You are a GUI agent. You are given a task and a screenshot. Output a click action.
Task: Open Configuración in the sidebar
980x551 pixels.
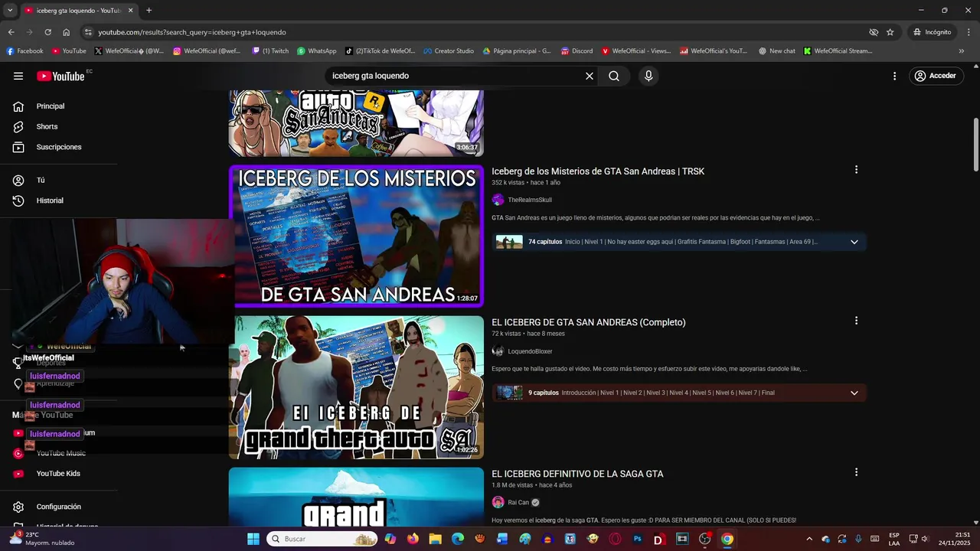coord(59,507)
